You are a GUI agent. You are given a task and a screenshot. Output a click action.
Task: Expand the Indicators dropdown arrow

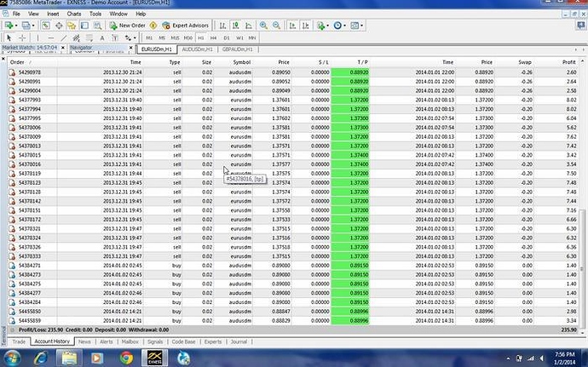(x=327, y=26)
